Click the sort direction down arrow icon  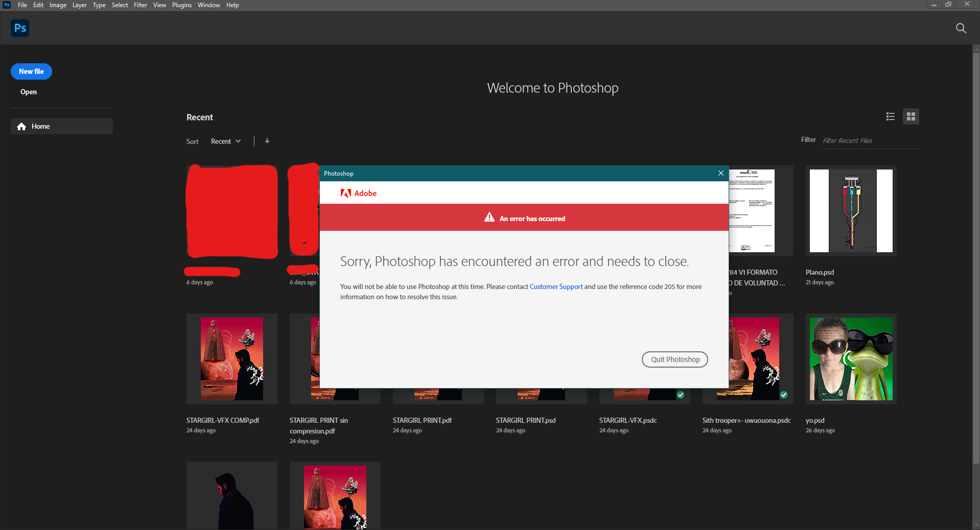click(267, 141)
